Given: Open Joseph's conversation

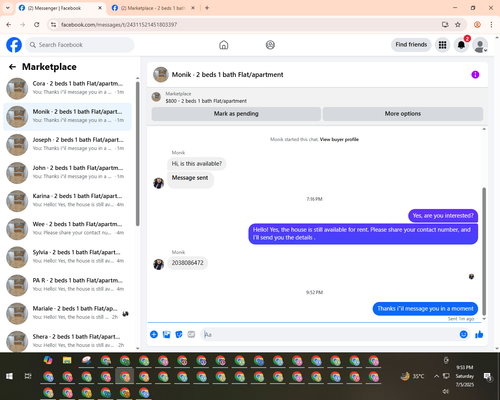Looking at the screenshot, I should [67, 145].
